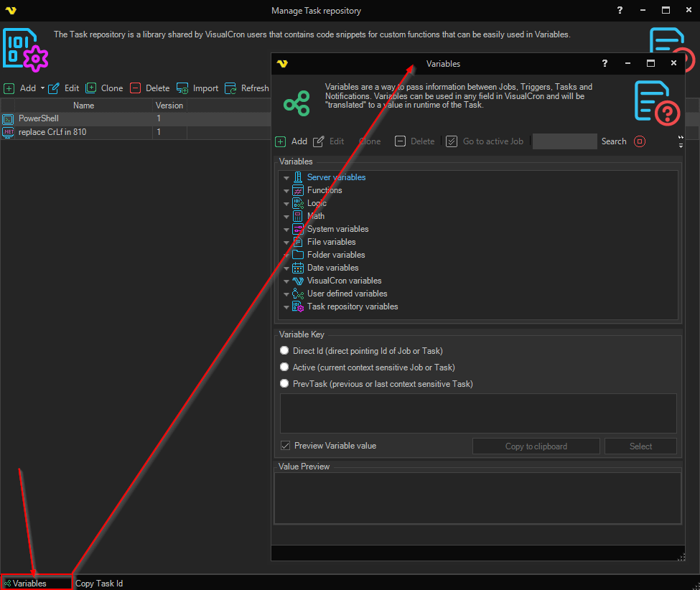Viewport: 700px width, 590px height.
Task: Expand the Date variables node arrow
Action: (286, 268)
